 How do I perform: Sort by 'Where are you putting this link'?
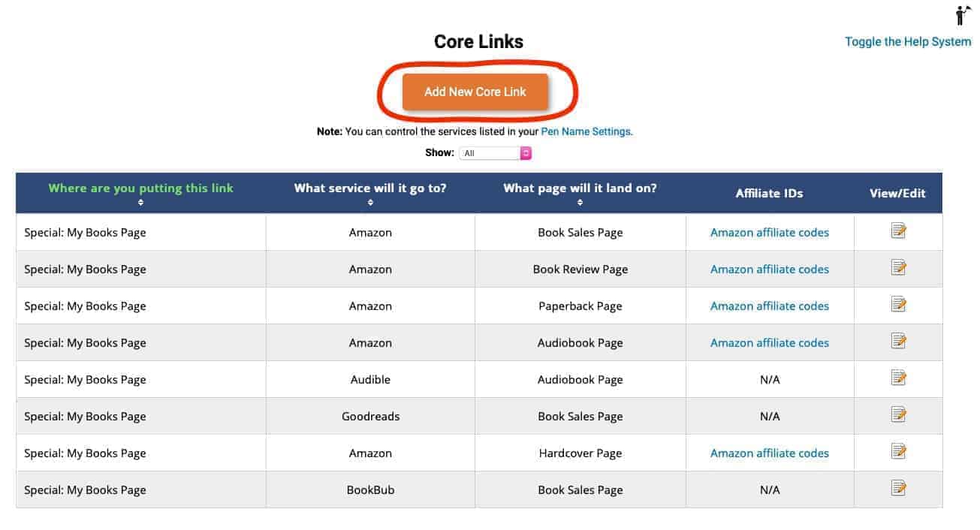[x=141, y=188]
